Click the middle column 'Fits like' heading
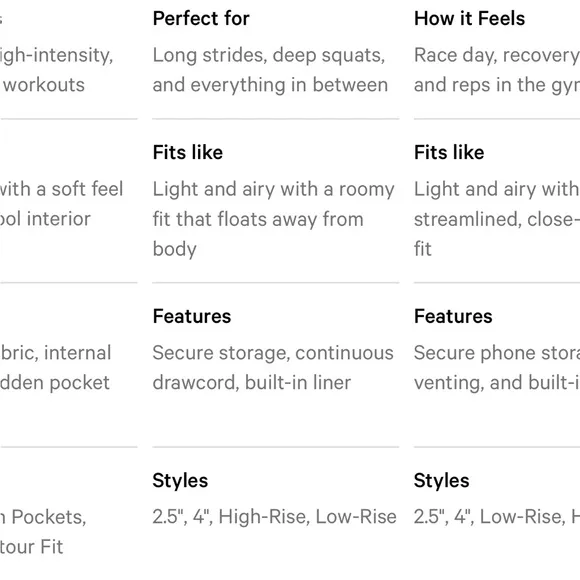This screenshot has height=580, width=580. click(x=188, y=152)
